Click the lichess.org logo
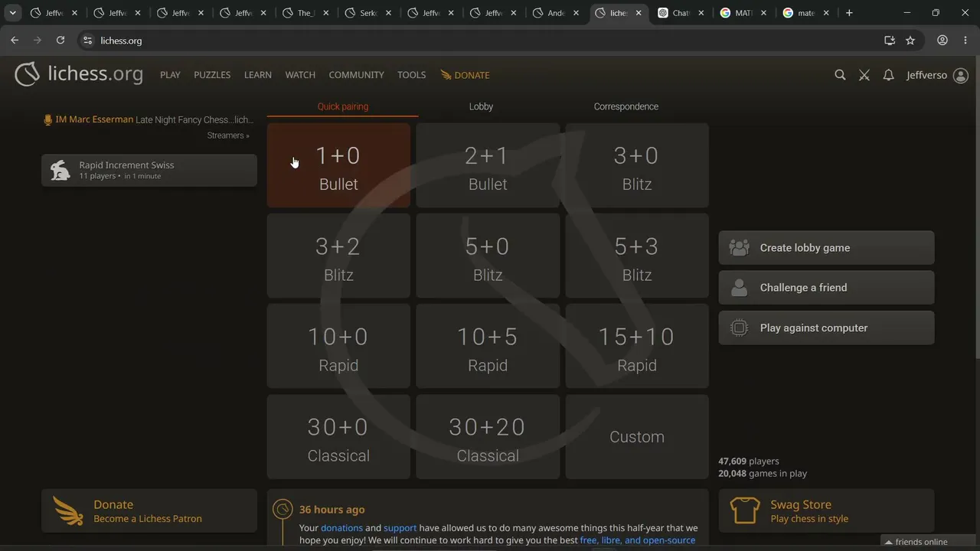Screen dimensions: 980x551 tap(79, 74)
